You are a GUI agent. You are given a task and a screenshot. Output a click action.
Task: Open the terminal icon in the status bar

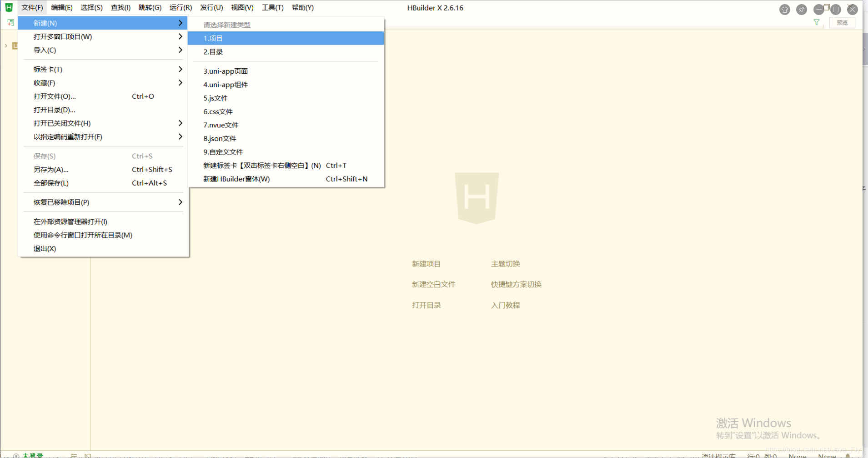click(x=87, y=456)
